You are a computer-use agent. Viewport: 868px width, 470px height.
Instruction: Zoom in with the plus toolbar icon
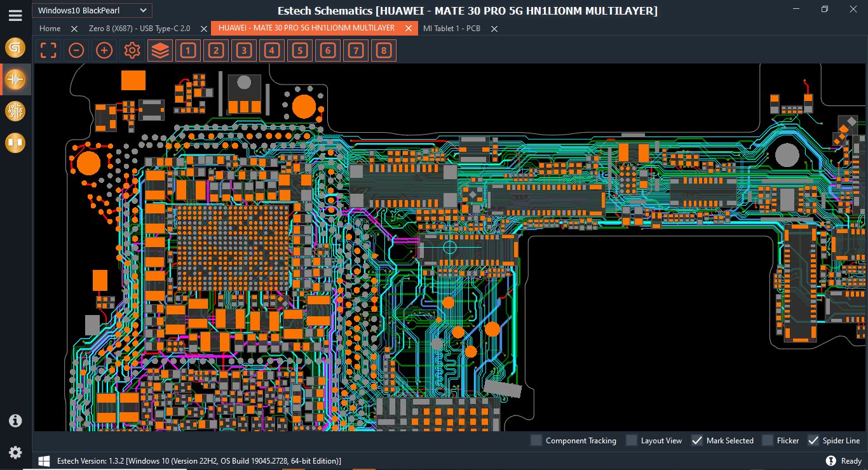click(104, 50)
